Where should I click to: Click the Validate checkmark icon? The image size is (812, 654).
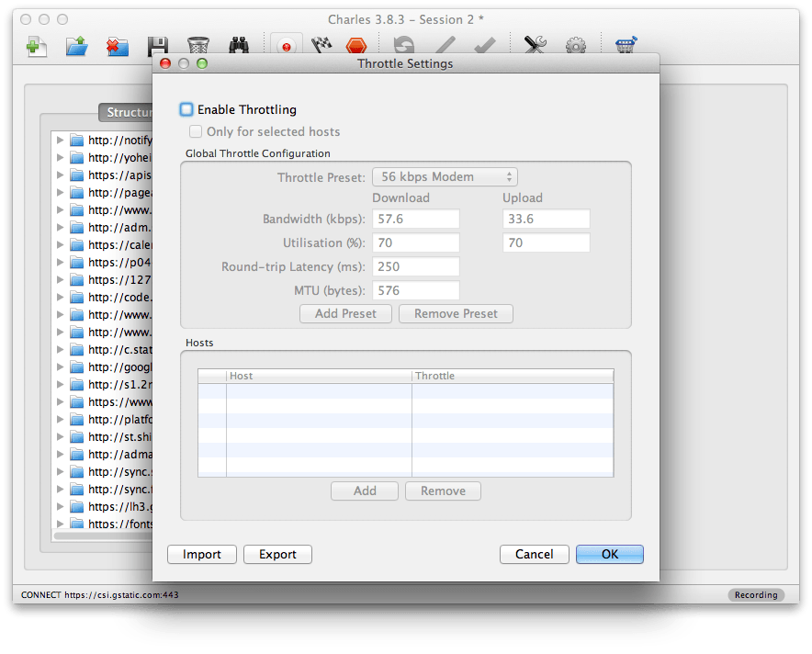(x=485, y=45)
